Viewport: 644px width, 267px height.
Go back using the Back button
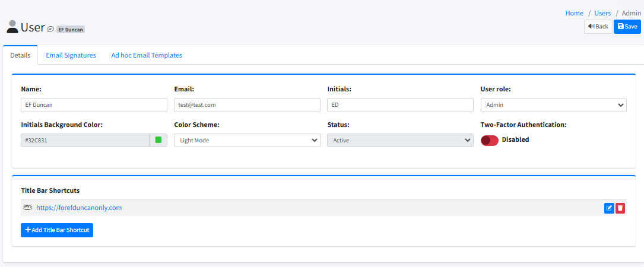[x=598, y=27]
